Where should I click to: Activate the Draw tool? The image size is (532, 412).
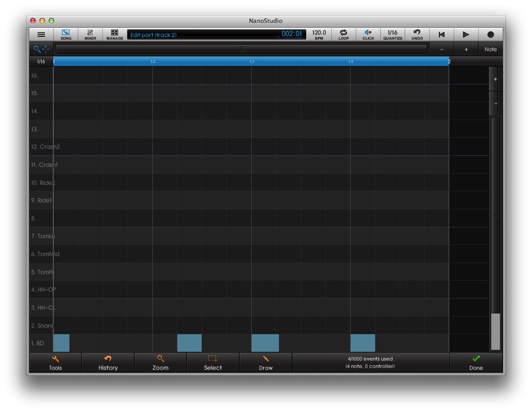point(266,363)
